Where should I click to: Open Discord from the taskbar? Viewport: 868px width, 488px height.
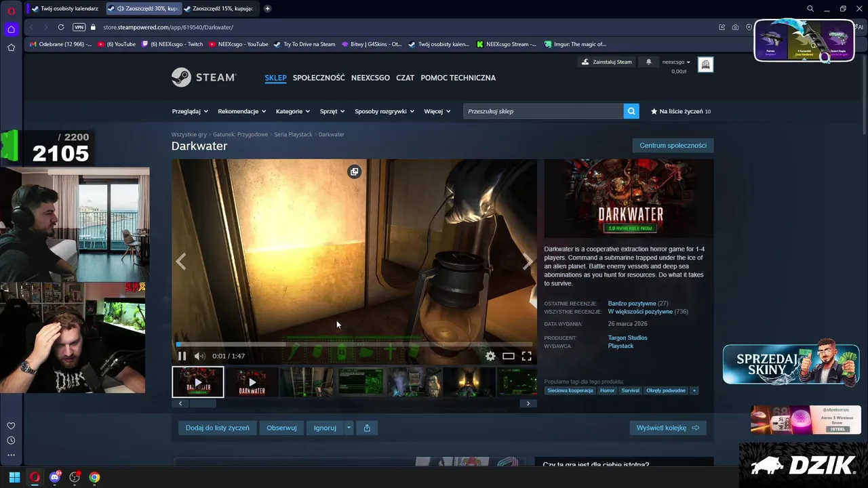pyautogui.click(x=55, y=477)
